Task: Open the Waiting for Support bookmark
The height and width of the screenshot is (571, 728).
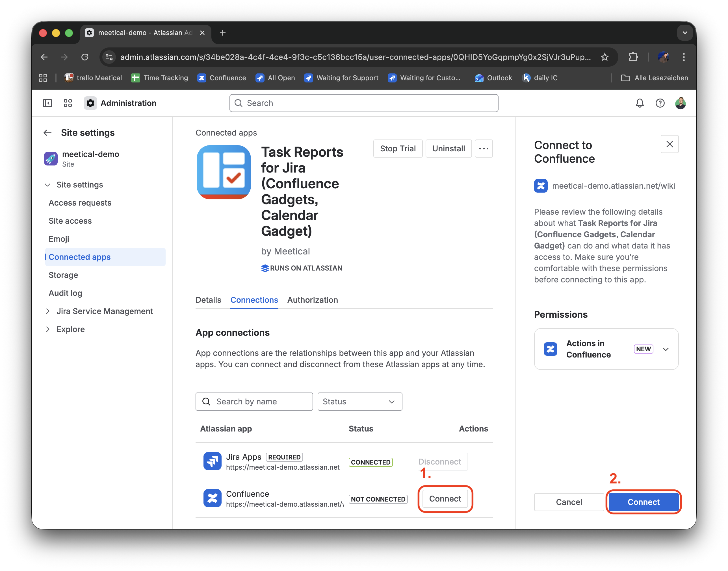Action: click(341, 78)
